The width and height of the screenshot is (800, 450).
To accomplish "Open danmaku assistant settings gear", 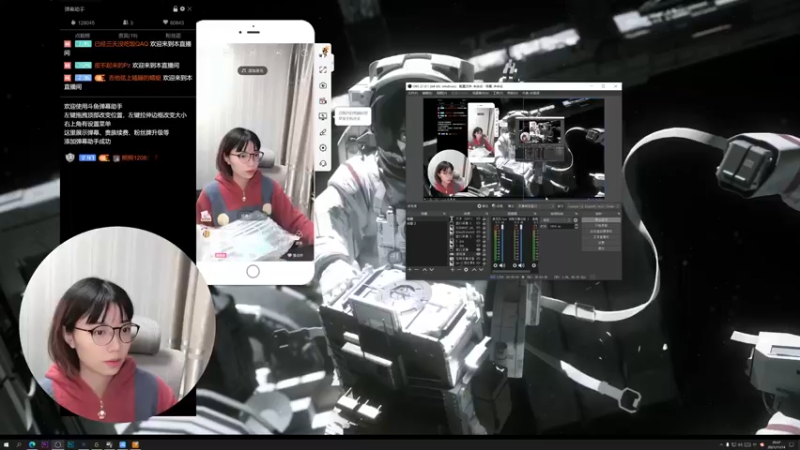I will (182, 9).
